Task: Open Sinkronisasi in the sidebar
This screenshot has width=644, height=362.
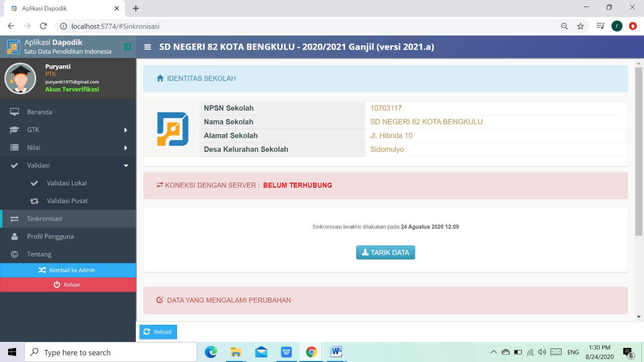Action: pos(68,219)
